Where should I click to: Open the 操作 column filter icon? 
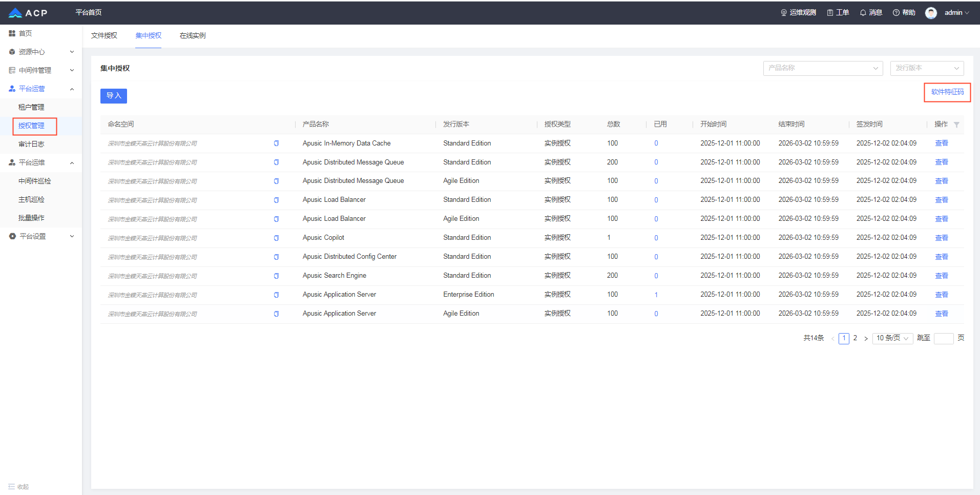click(x=956, y=125)
